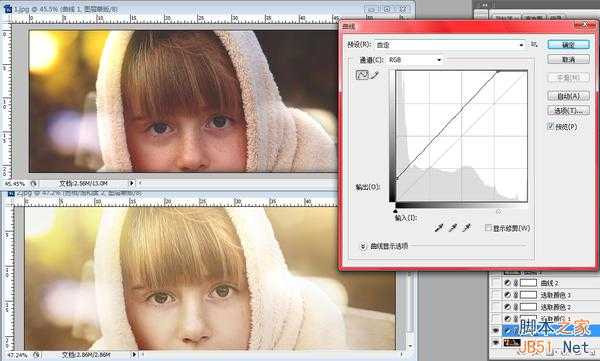Image resolution: width=600 pixels, height=361 pixels.
Task: Show the 曲线 2 layer visibility box
Action: 496,283
